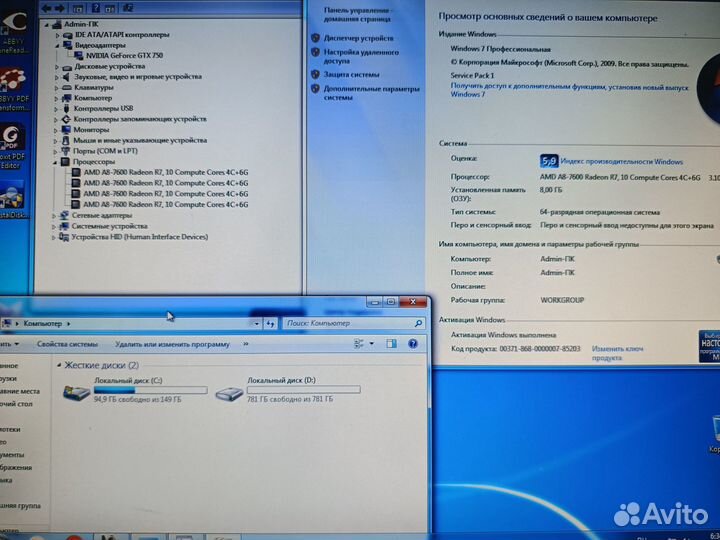Click Windows 7 Профессиональная edition text
The height and width of the screenshot is (540, 720).
(x=500, y=49)
